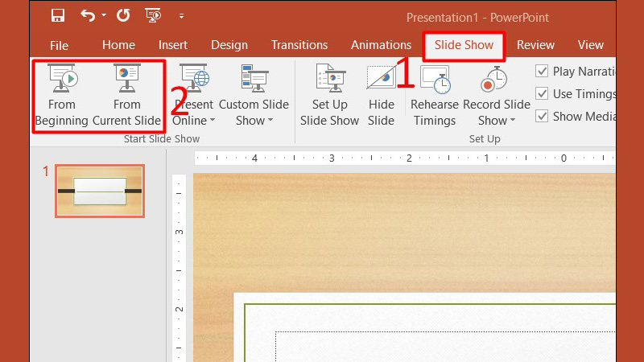Open the Review tab

535,45
